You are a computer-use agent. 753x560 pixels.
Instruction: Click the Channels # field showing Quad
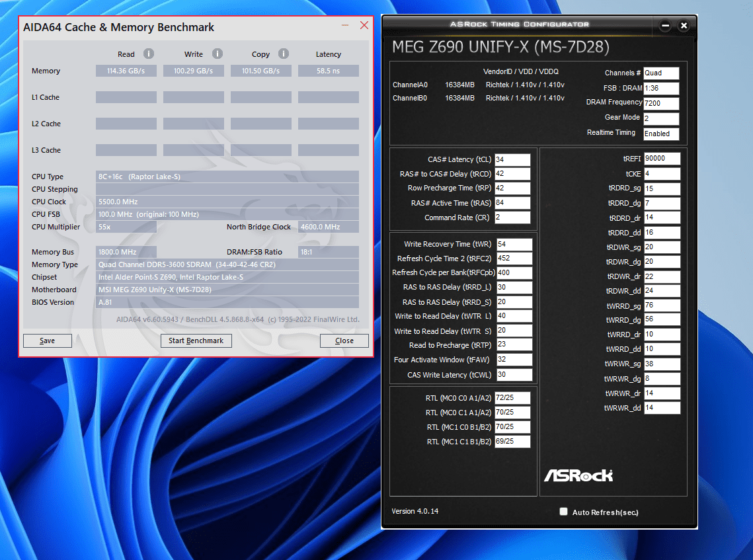[661, 73]
